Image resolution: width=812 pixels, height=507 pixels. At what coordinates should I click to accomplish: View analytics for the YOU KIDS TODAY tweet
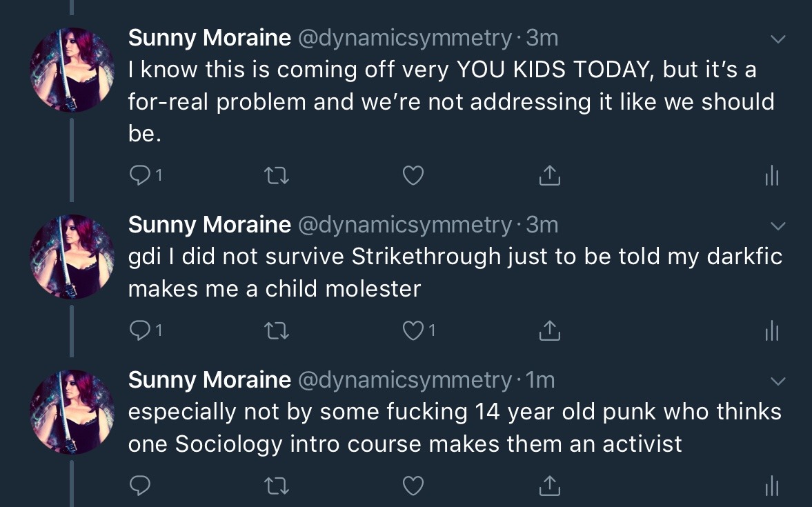click(771, 177)
